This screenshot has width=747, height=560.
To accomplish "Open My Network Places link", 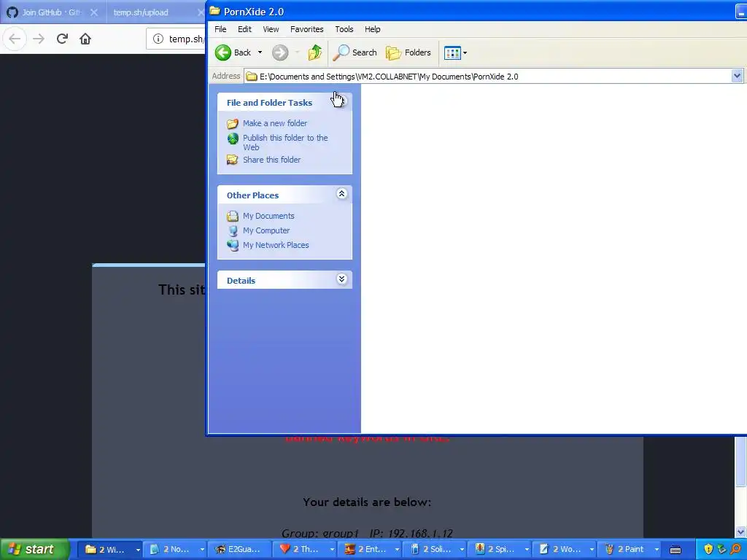I will [275, 245].
